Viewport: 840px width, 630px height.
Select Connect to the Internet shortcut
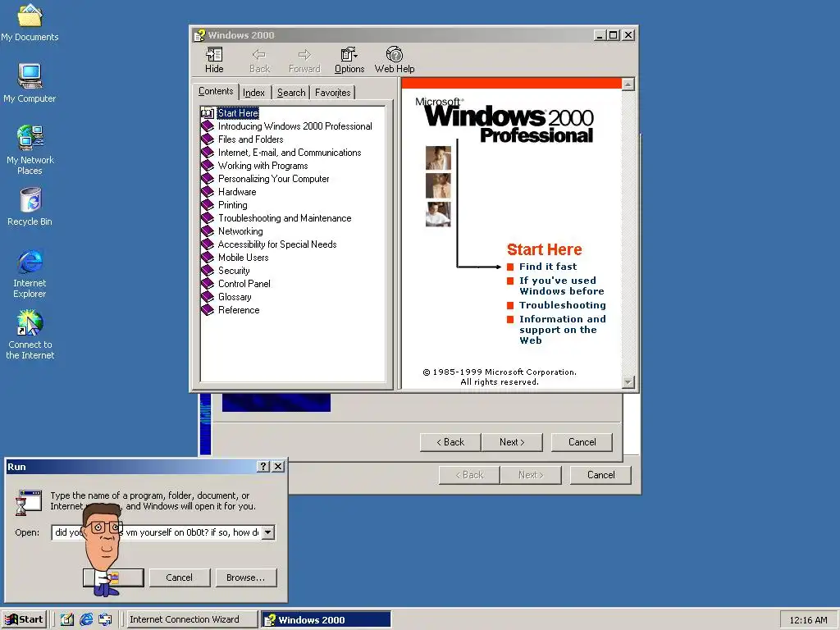click(x=30, y=336)
